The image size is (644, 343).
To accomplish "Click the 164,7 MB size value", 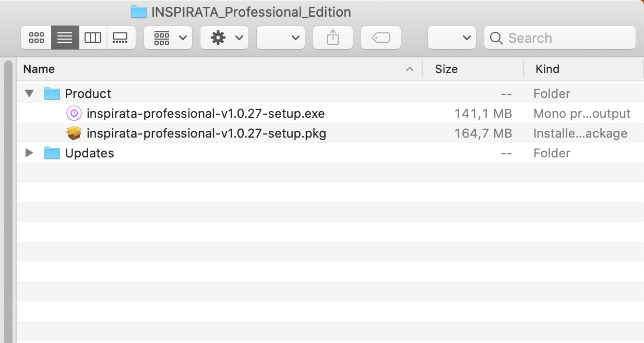I will (483, 133).
